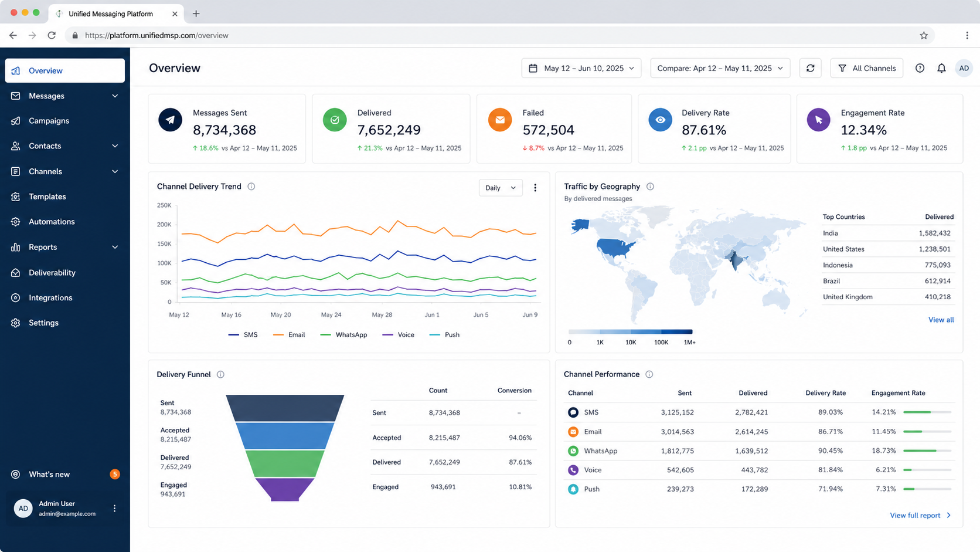Screen dimensions: 980x552
Task: Open the Daily interval dropdown
Action: [501, 188]
